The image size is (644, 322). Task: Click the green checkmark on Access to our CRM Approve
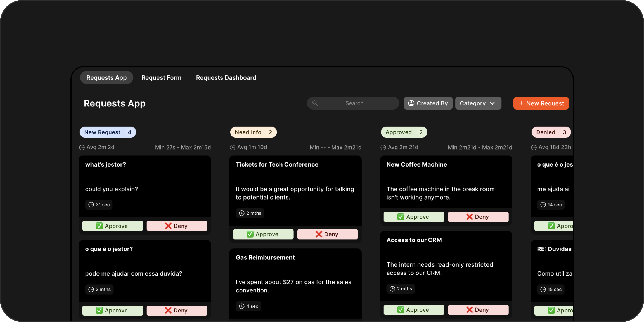(401, 310)
